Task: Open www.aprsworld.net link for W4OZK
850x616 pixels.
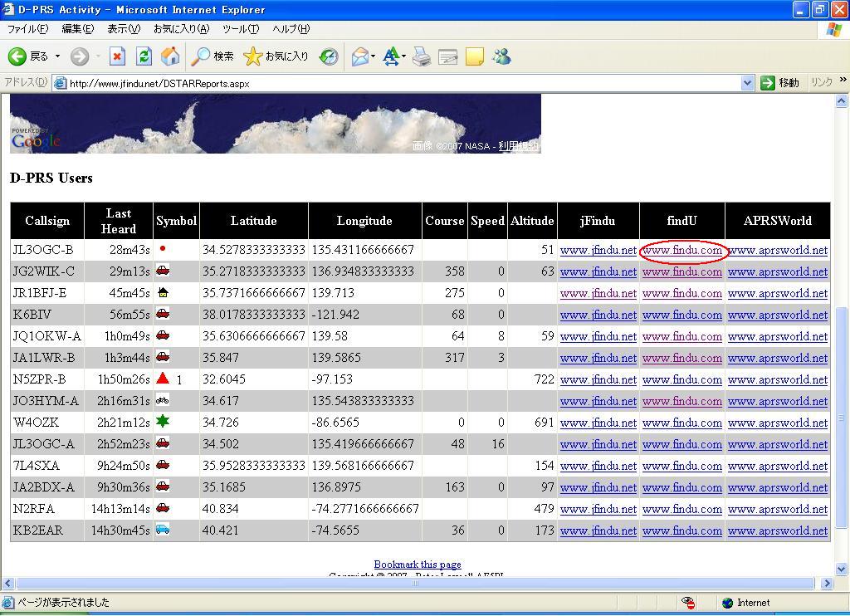Action: pyautogui.click(x=777, y=423)
